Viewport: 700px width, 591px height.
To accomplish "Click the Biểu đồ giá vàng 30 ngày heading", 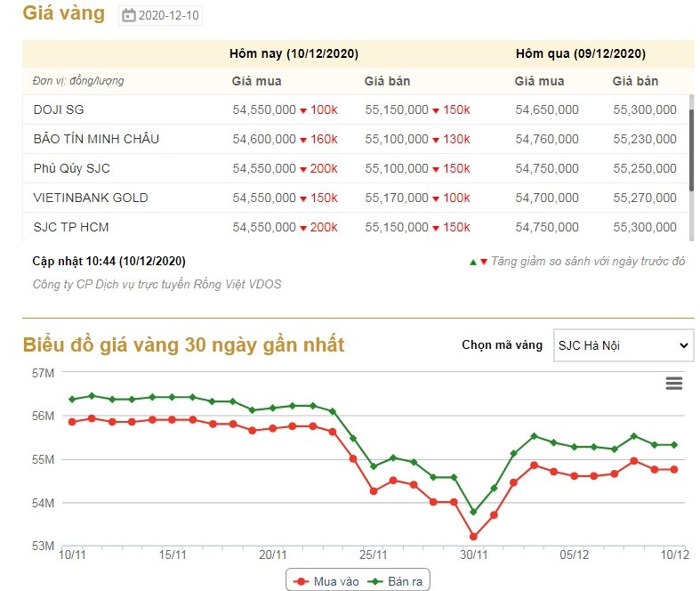I will [x=183, y=344].
